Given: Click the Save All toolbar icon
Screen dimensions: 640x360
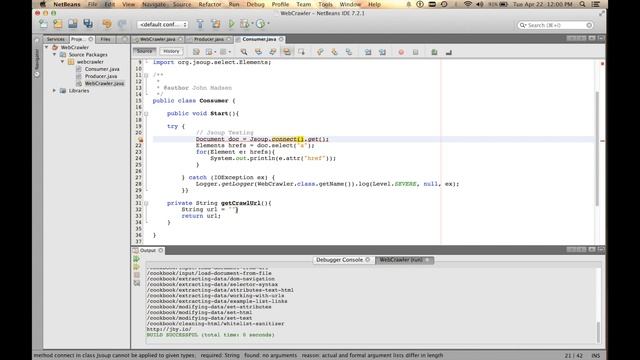Looking at the screenshot, I should pyautogui.click(x=88, y=24).
